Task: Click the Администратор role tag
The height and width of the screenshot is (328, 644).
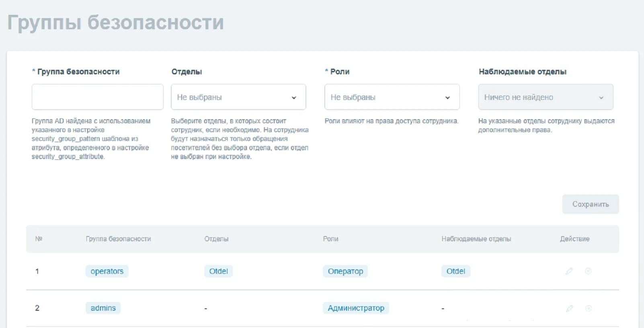Action: click(356, 308)
